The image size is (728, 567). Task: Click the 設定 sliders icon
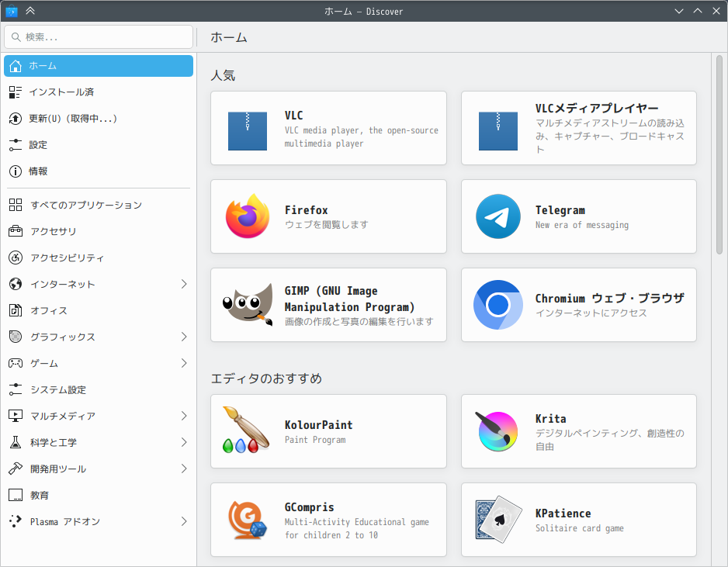(x=16, y=145)
